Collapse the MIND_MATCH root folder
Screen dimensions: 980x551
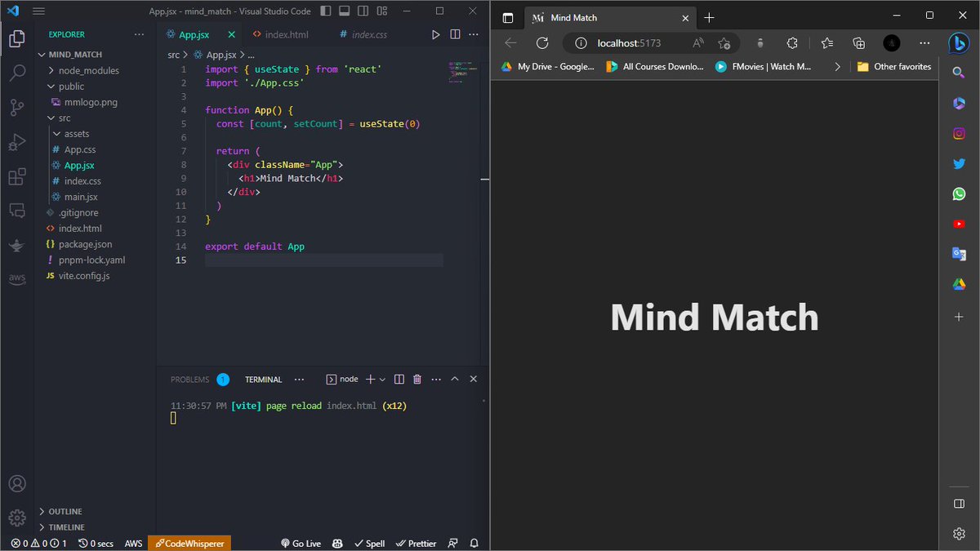coord(75,55)
